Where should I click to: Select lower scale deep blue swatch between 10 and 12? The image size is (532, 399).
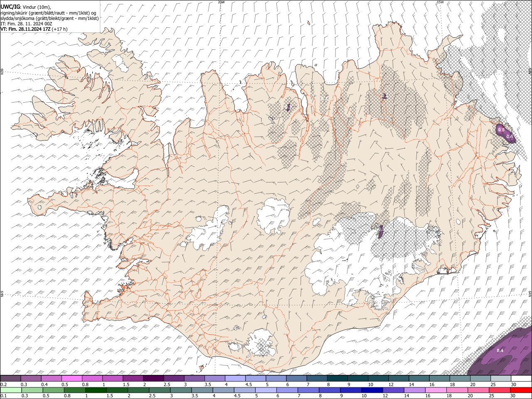(x=372, y=390)
